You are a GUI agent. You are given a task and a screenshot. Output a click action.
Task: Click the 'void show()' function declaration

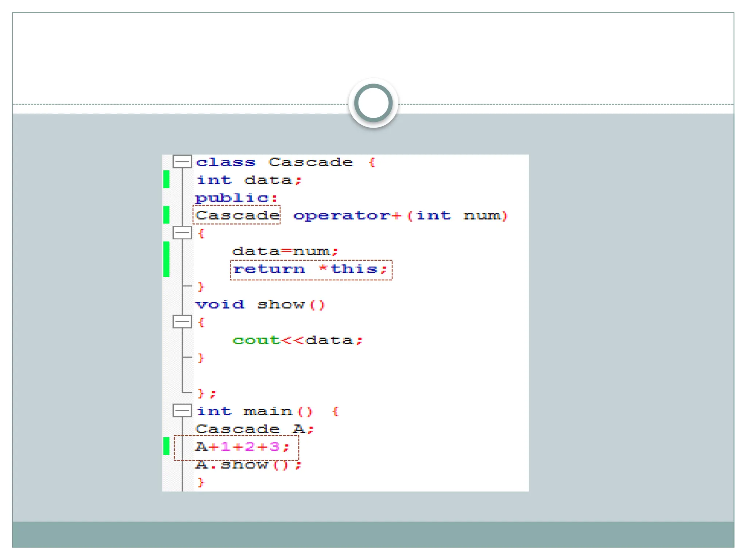260,305
